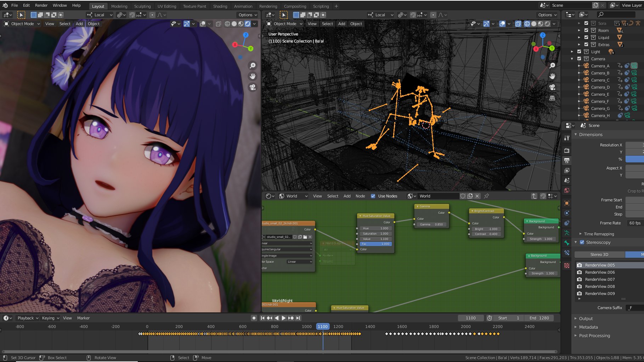The height and width of the screenshot is (362, 644).
Task: Open the Object properties tab
Action: (x=567, y=203)
